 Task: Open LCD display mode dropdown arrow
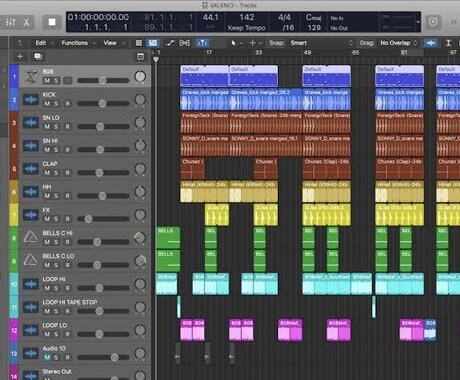[x=418, y=22]
